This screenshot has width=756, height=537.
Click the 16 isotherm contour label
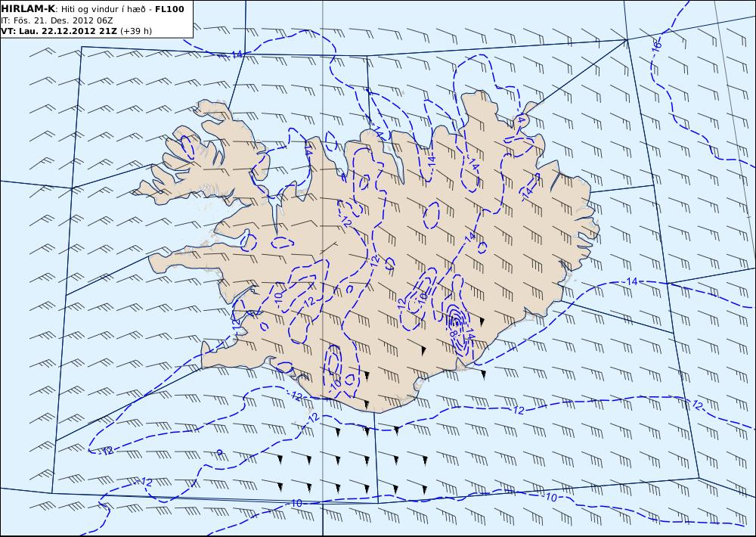point(657,46)
